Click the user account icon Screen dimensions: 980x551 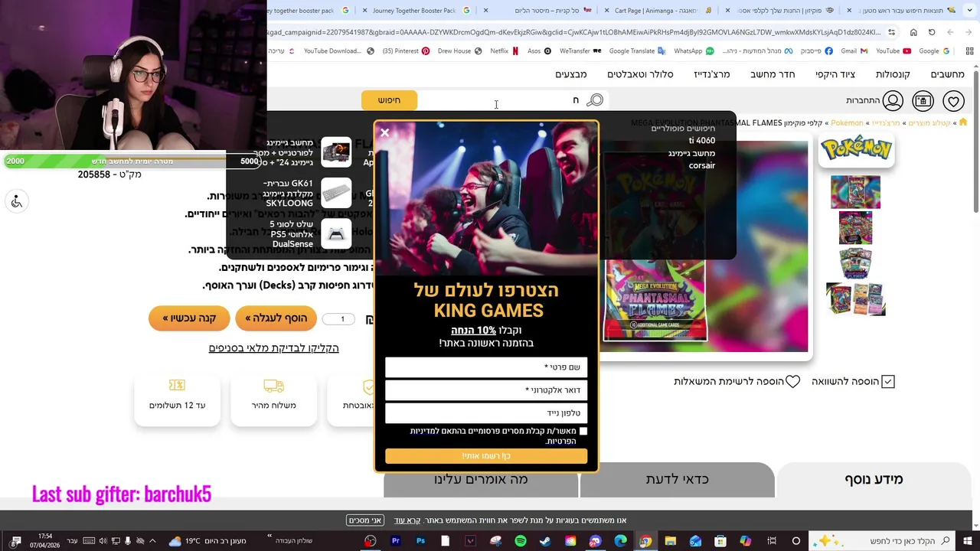(893, 101)
